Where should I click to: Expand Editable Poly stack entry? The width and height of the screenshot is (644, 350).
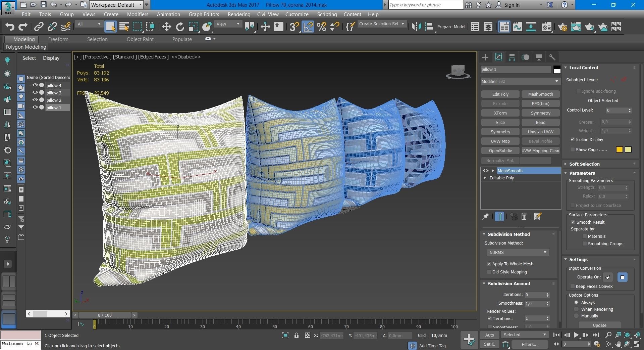click(485, 178)
